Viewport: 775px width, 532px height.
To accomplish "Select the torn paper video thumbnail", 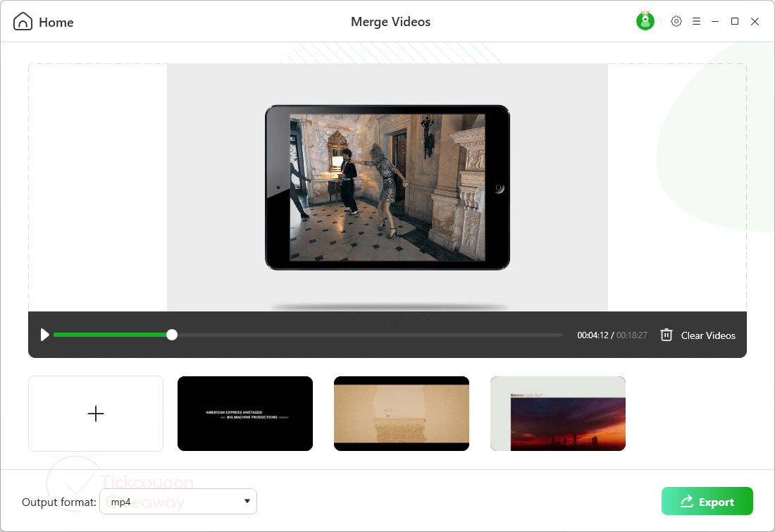I will point(402,414).
